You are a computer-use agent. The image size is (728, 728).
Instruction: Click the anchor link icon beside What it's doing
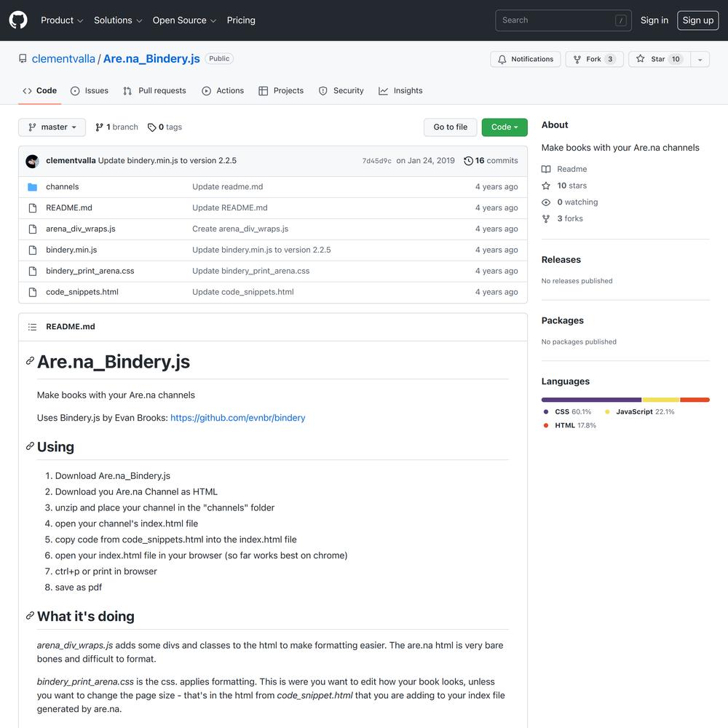[x=30, y=616]
